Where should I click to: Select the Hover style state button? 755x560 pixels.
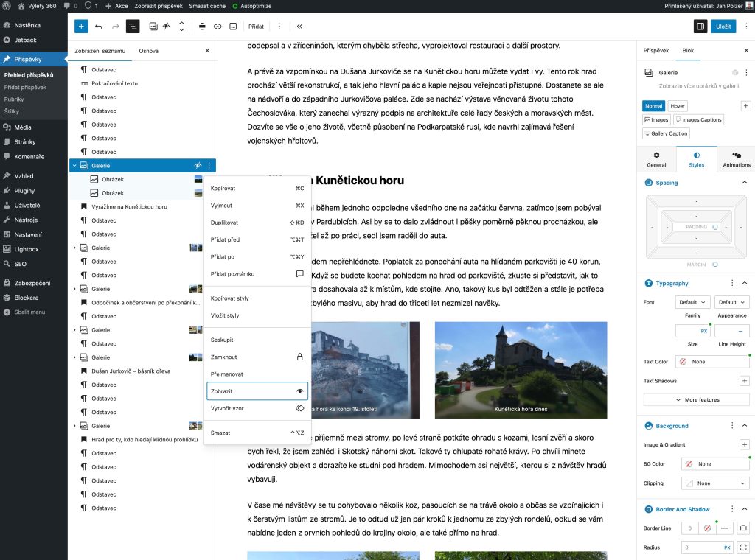tap(677, 105)
